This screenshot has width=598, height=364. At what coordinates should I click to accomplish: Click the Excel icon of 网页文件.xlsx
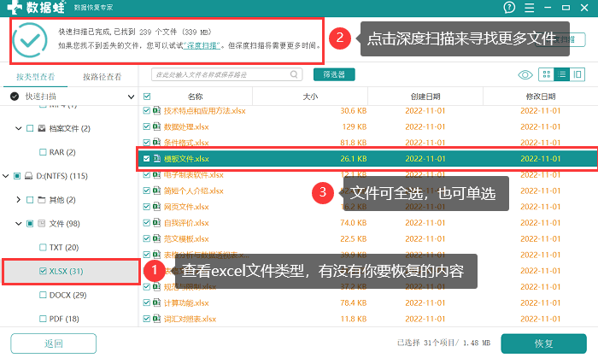pos(156,207)
